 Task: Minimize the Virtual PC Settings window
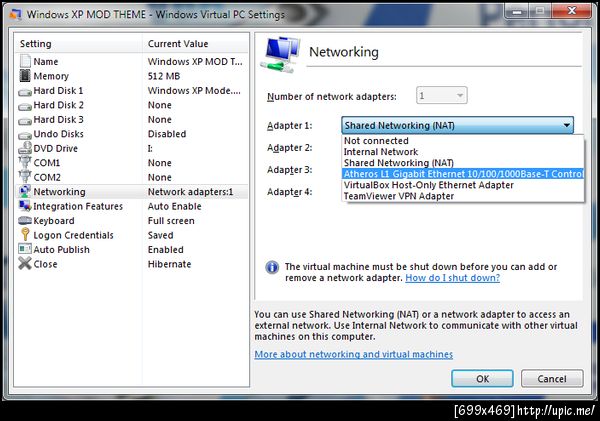point(517,11)
